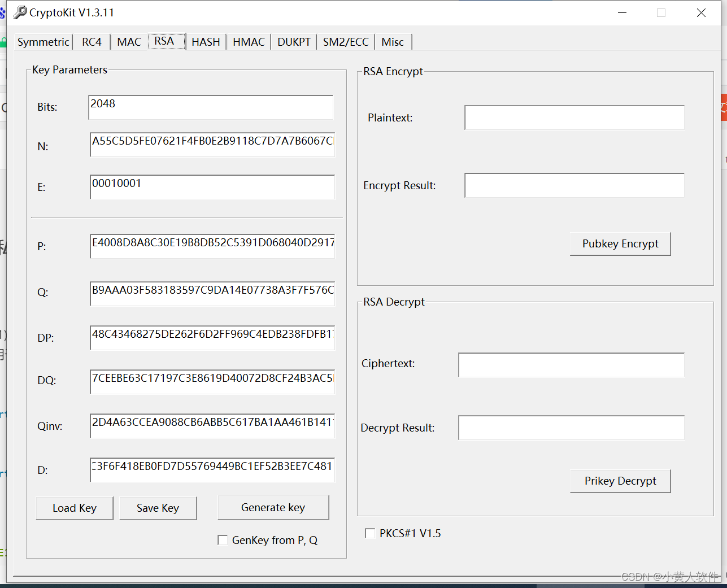Image resolution: width=727 pixels, height=588 pixels.
Task: Open the SM2/ECC tab
Action: [346, 42]
